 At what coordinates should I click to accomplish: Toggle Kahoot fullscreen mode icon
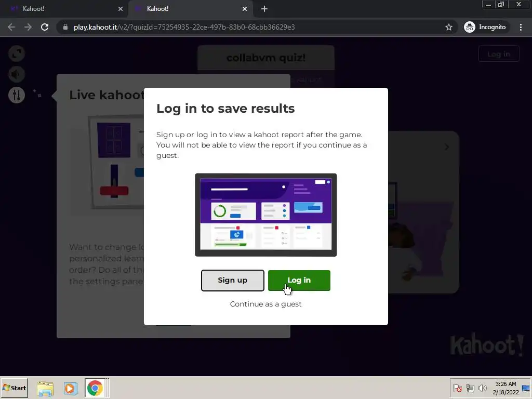coord(17,54)
